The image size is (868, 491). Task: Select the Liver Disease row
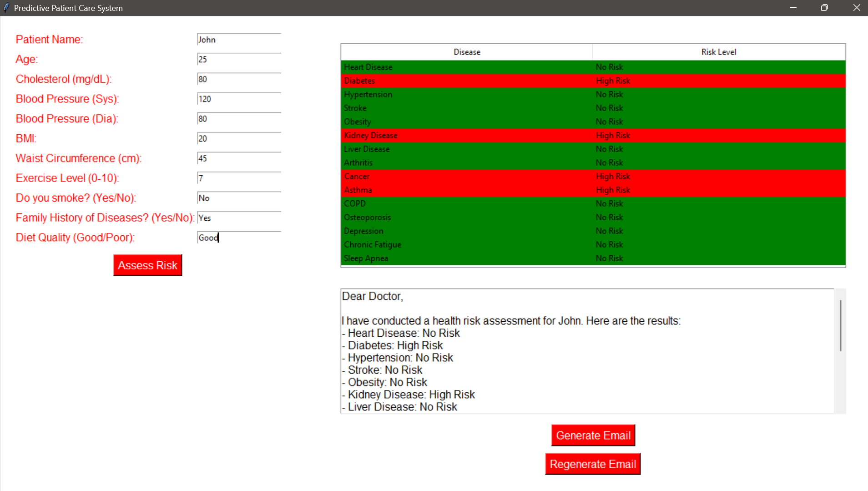[x=593, y=149]
